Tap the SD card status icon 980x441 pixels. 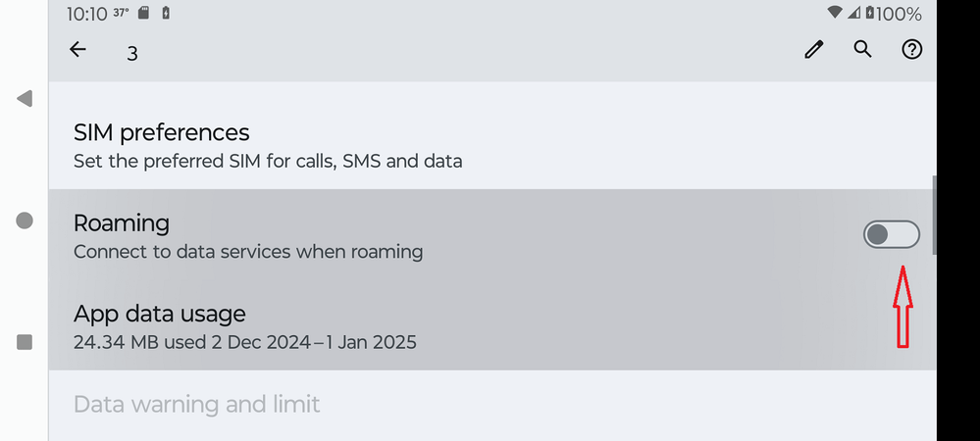[x=143, y=14]
